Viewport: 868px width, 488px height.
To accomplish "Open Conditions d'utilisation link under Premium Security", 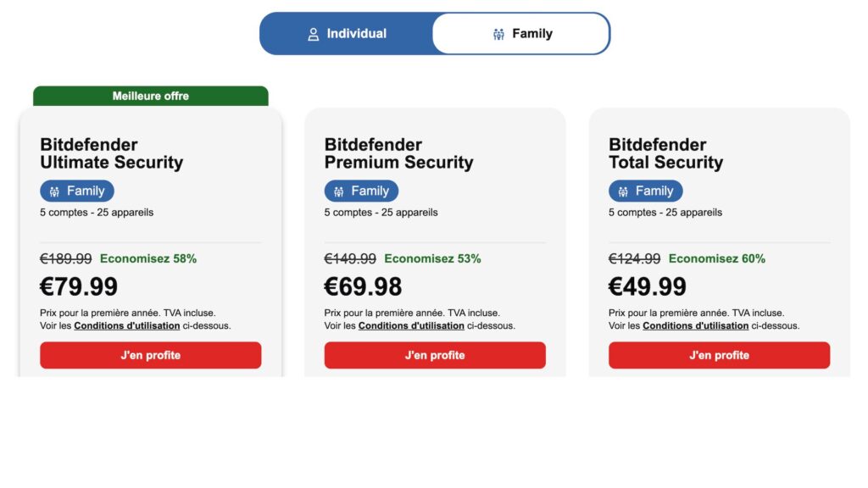I will point(411,324).
